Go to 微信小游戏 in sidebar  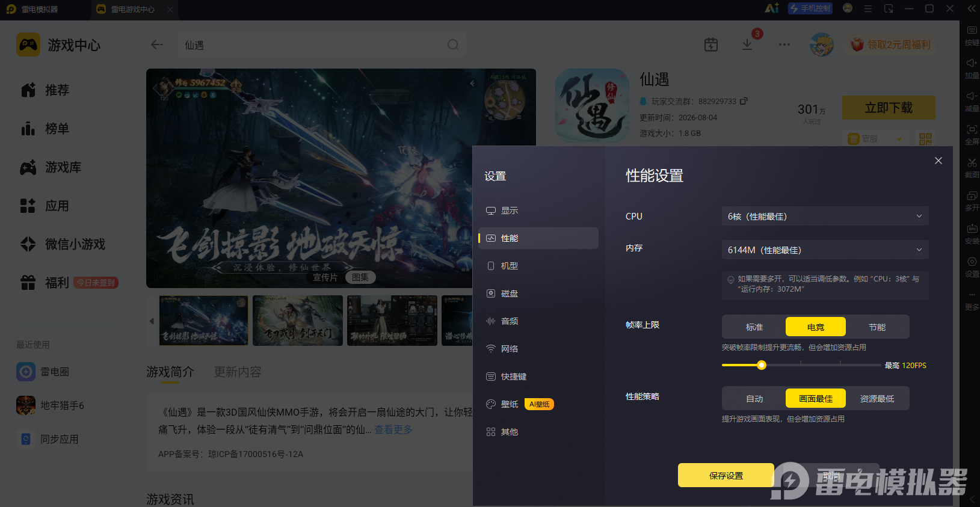(63, 244)
